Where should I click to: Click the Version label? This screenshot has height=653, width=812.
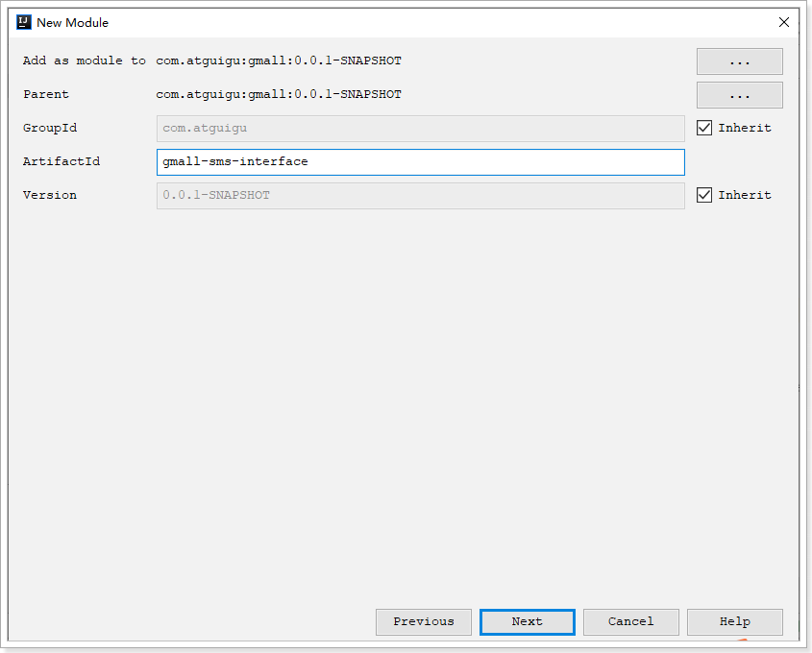pyautogui.click(x=50, y=196)
